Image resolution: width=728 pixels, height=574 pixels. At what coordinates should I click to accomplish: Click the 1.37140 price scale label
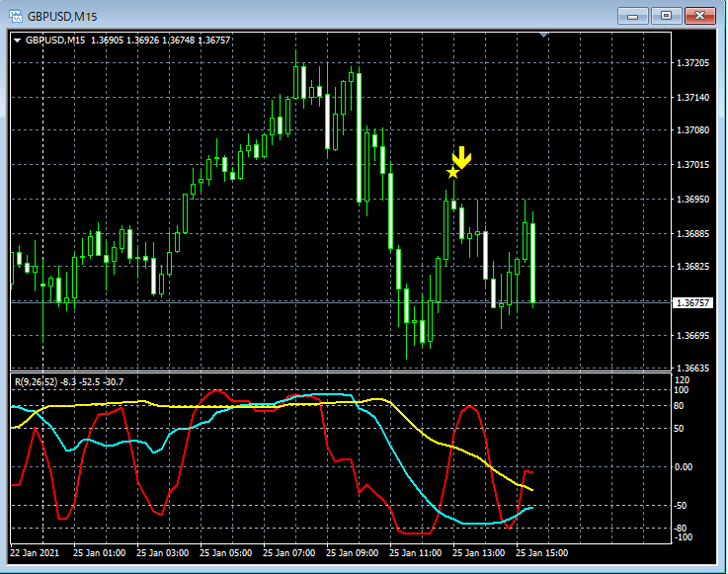point(693,97)
